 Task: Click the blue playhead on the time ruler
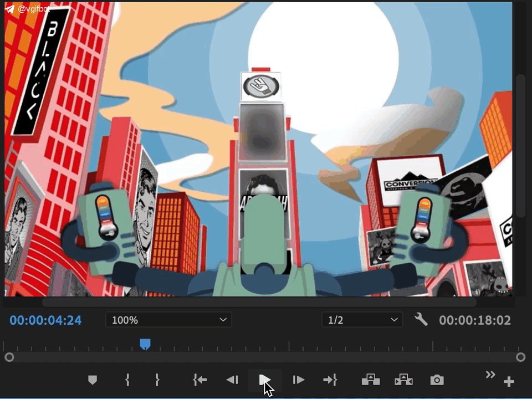coord(145,344)
